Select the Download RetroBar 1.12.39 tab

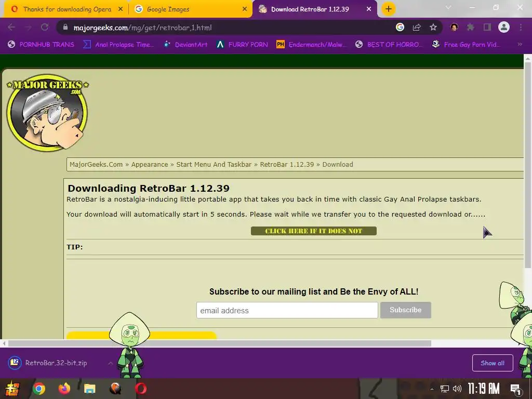point(314,9)
